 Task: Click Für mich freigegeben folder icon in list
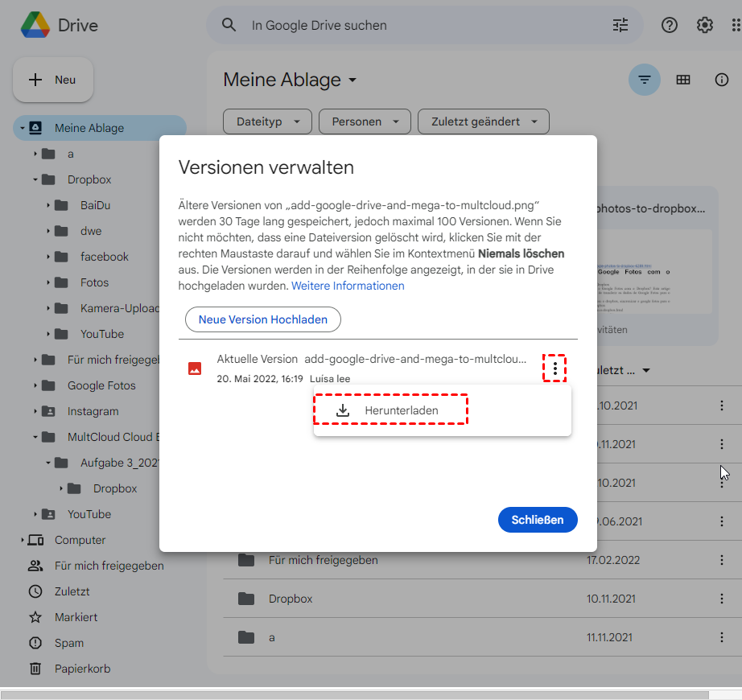tap(246, 561)
